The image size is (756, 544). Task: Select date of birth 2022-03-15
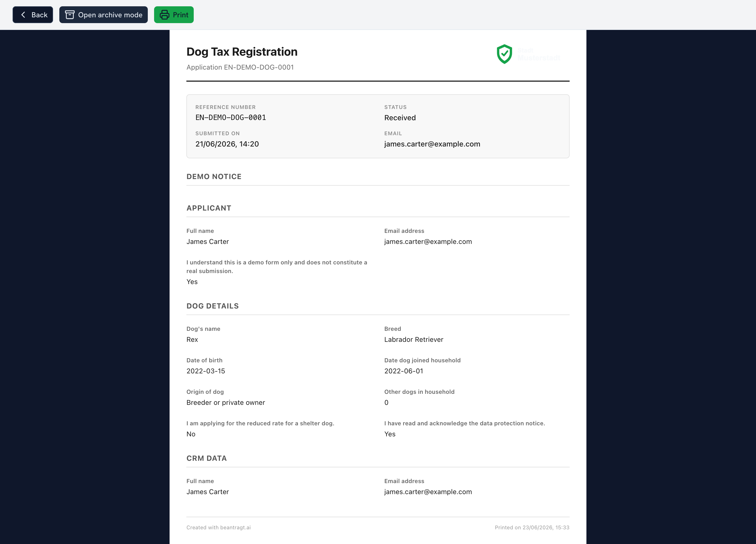pyautogui.click(x=206, y=371)
